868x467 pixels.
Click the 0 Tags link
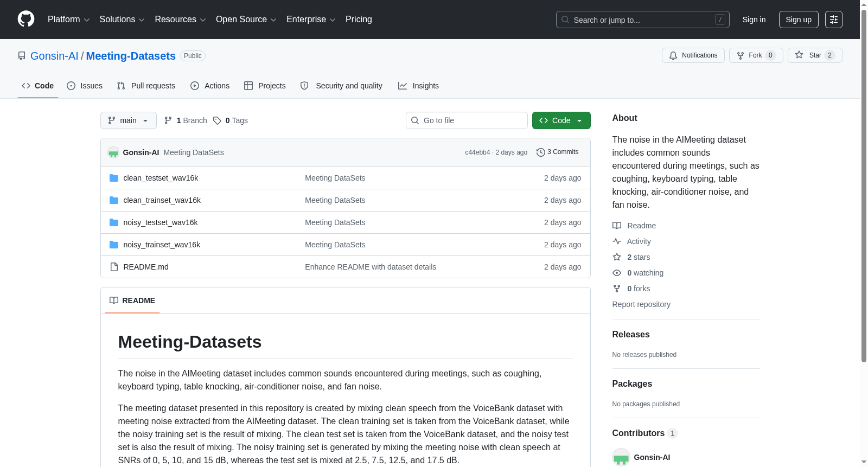click(x=231, y=120)
